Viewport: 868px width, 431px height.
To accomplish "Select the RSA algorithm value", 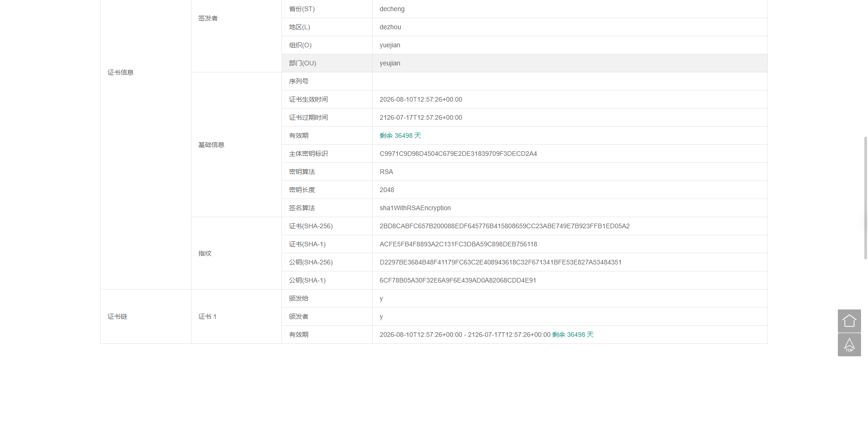I will click(x=386, y=172).
